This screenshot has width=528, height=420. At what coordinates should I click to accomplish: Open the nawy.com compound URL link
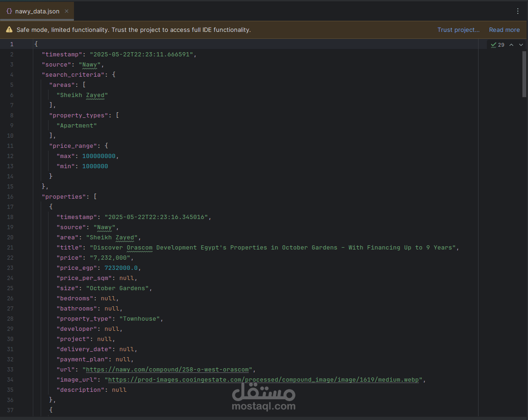point(167,370)
